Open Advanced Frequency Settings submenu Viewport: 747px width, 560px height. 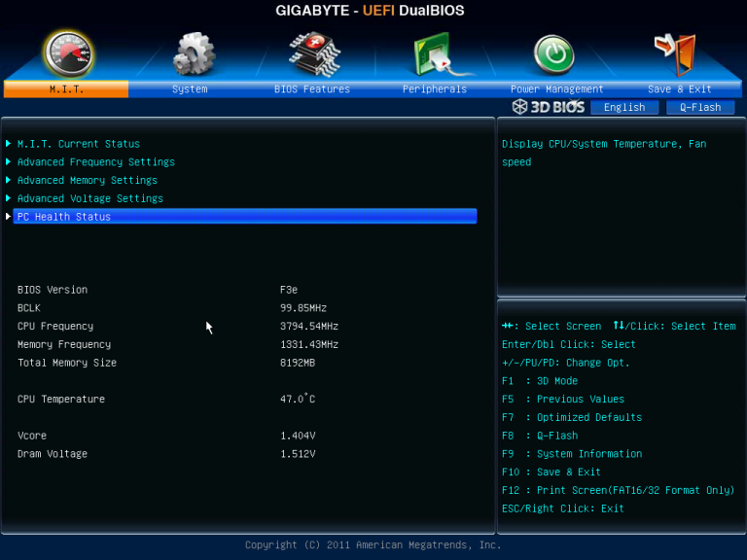(x=96, y=162)
